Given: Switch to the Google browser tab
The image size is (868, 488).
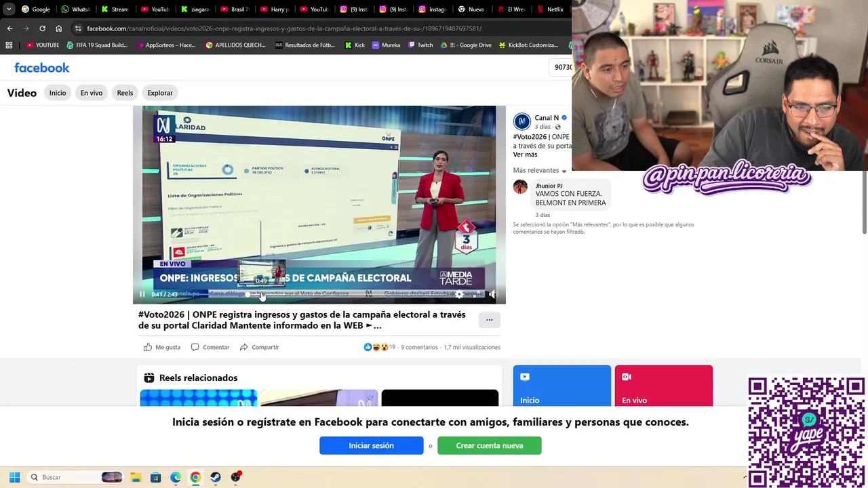Looking at the screenshot, I should tap(36, 9).
